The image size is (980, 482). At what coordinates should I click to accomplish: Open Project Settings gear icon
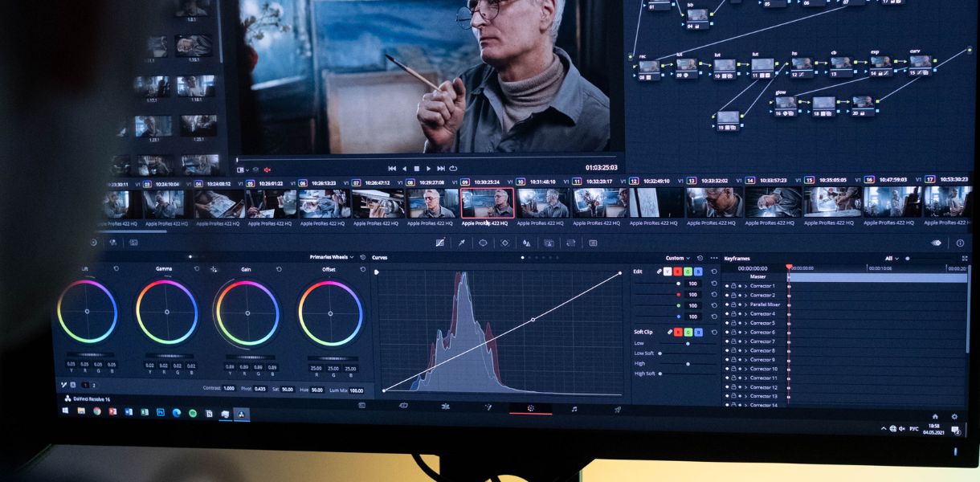click(x=954, y=416)
